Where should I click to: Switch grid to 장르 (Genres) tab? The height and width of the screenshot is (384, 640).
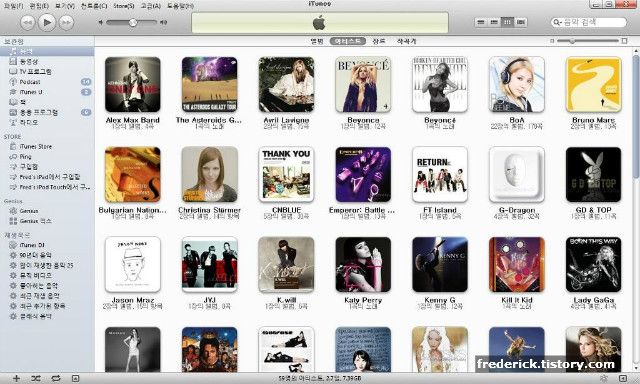pos(379,41)
